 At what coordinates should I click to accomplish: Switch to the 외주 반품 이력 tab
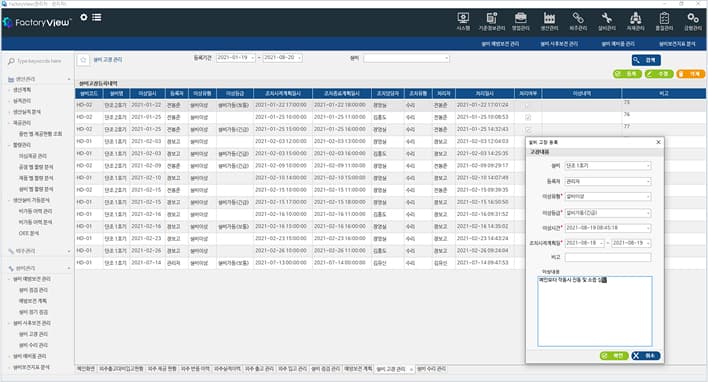coord(196,369)
